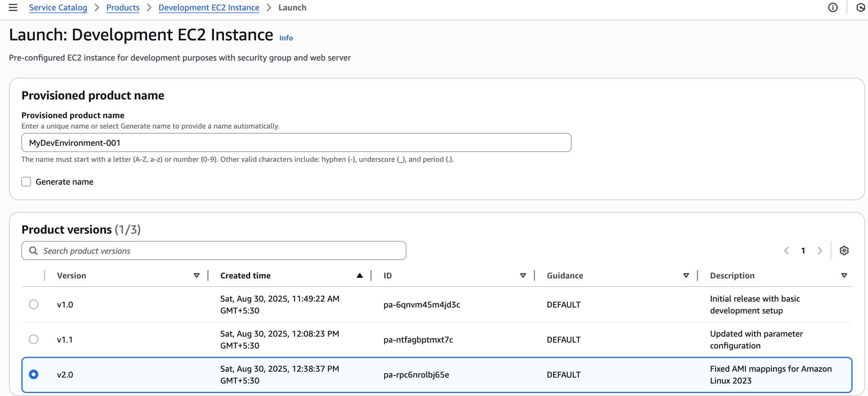This screenshot has width=868, height=396.
Task: Click the provisioned product name field
Action: pos(296,143)
